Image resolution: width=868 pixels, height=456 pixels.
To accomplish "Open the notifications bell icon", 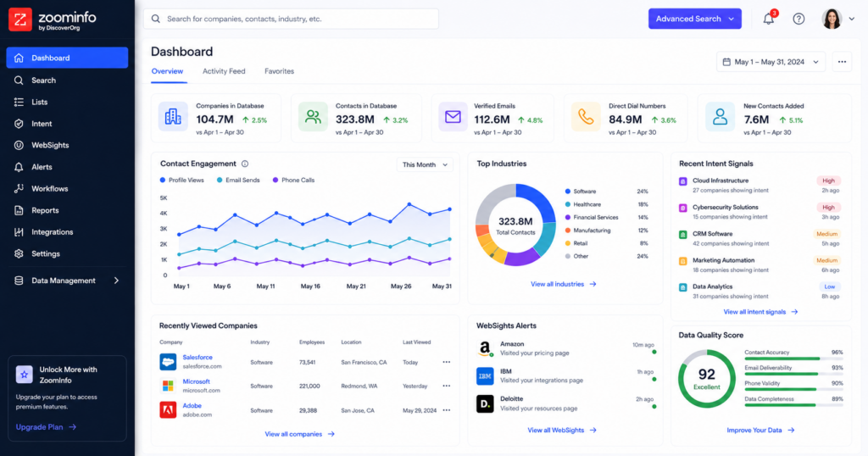I will click(768, 19).
